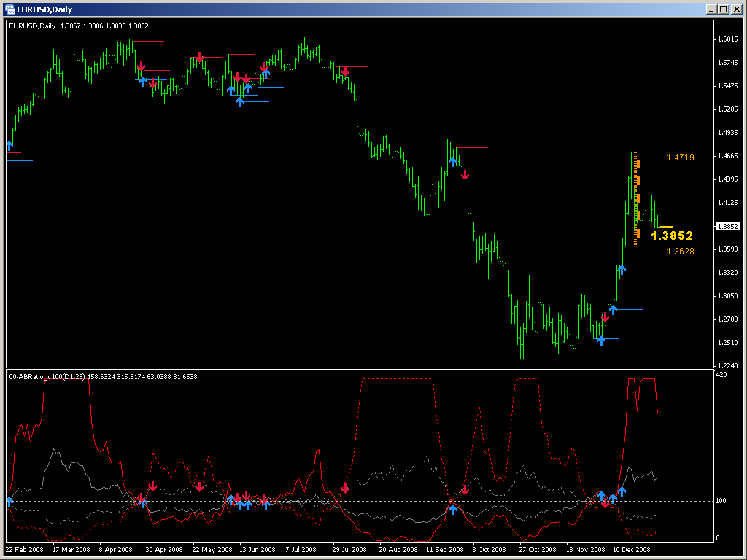Select the indicator blue up arrow above 11 Sep 2008
The height and width of the screenshot is (560, 747).
pos(452,509)
